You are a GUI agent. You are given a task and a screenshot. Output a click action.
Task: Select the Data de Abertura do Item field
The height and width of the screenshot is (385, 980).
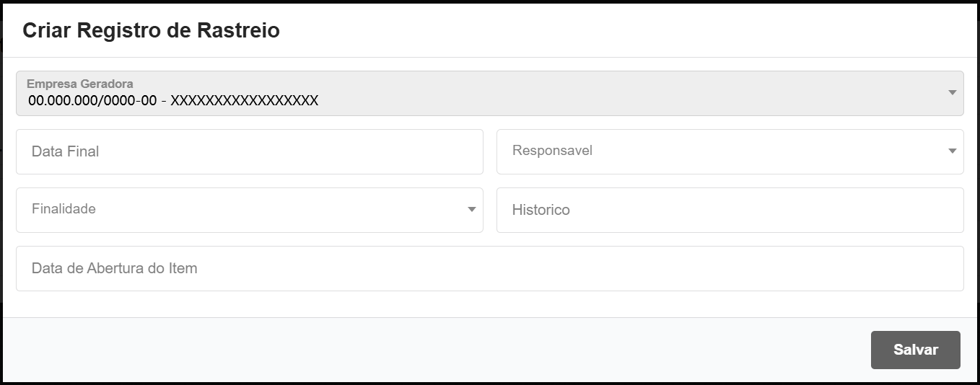[x=489, y=268]
